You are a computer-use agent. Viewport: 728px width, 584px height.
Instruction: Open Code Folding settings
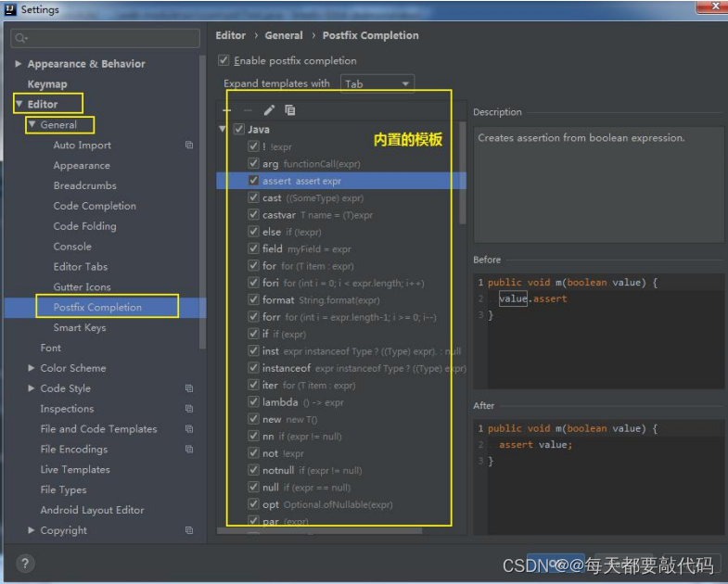point(85,226)
